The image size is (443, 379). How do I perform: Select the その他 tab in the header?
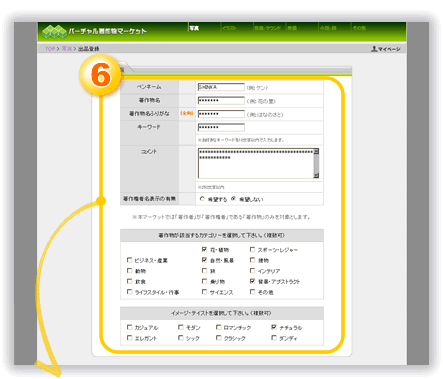tap(360, 28)
